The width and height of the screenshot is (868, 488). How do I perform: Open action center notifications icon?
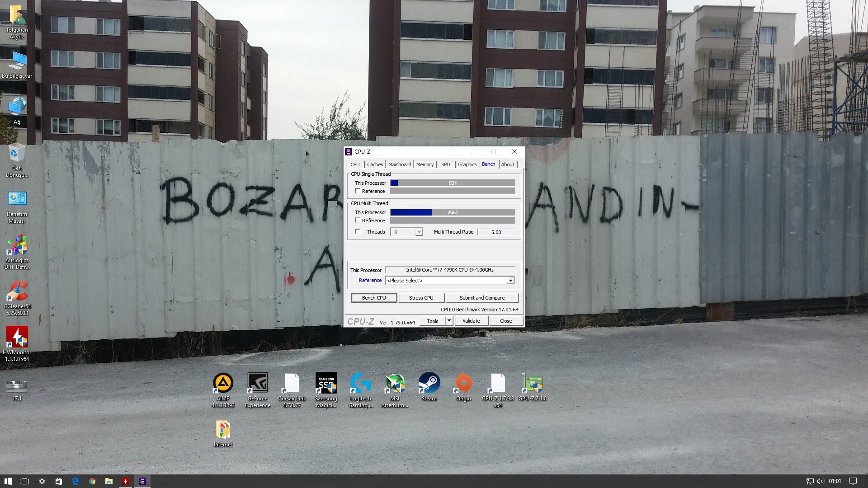tap(853, 481)
